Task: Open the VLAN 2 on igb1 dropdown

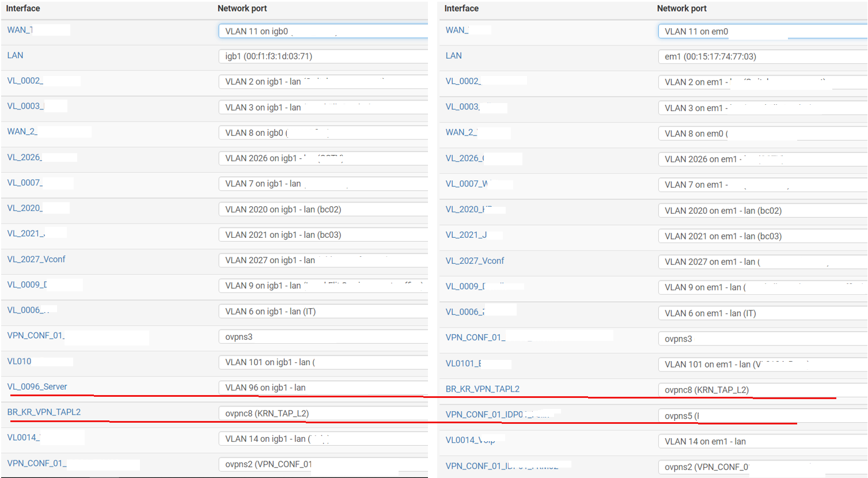Action: tap(323, 82)
